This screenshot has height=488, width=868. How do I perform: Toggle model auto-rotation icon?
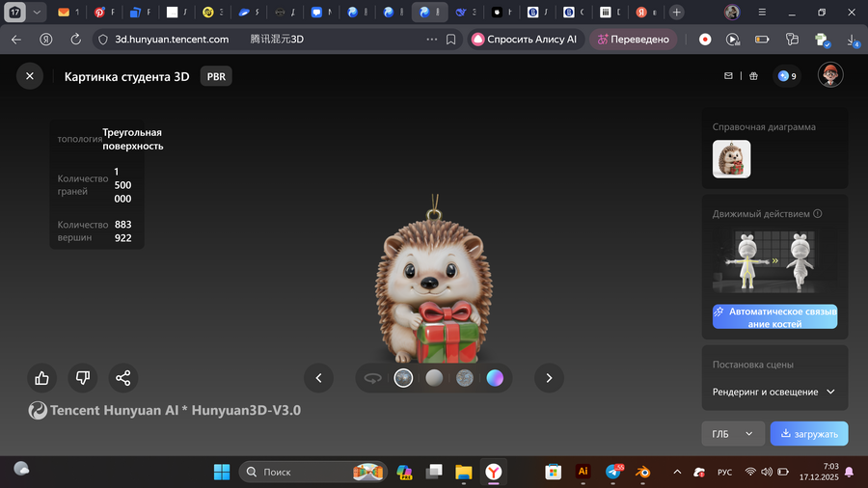[372, 378]
